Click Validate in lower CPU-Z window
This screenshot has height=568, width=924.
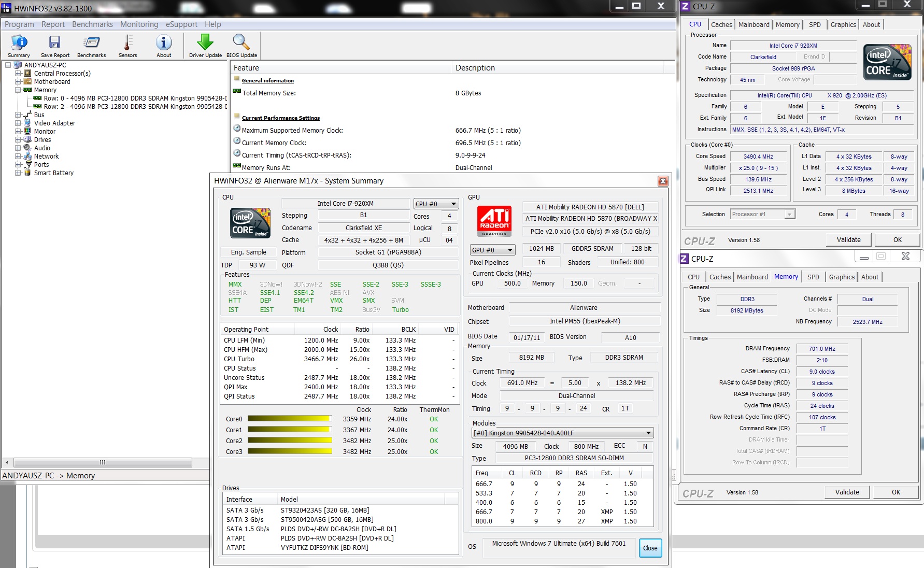[x=847, y=492]
